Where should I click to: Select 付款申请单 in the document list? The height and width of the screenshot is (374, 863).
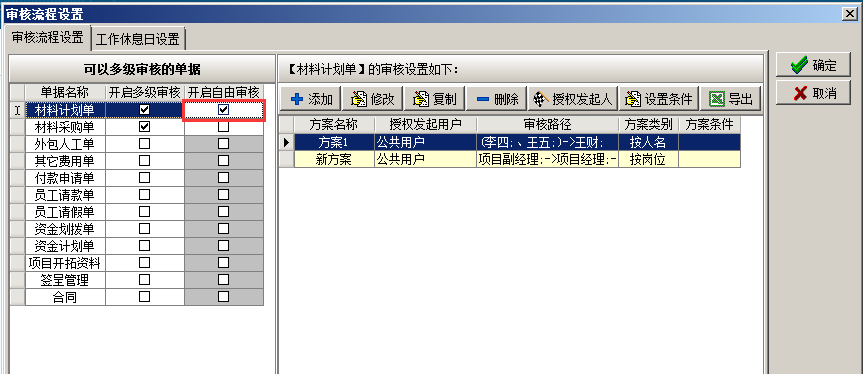click(64, 178)
